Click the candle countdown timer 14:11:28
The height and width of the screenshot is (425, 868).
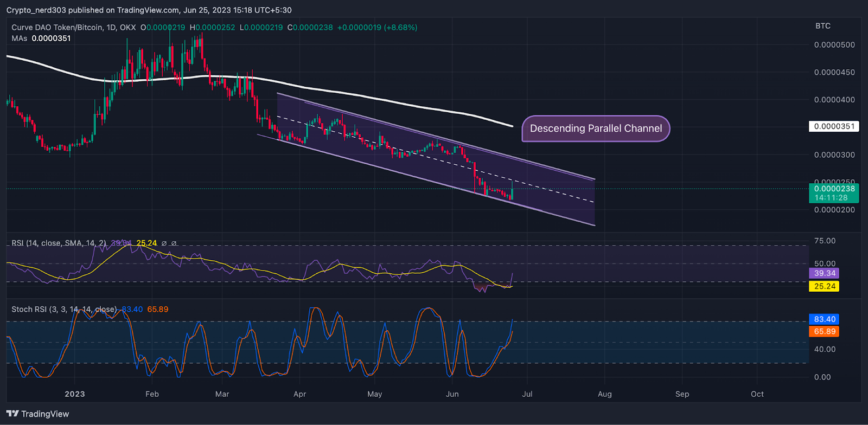[831, 198]
